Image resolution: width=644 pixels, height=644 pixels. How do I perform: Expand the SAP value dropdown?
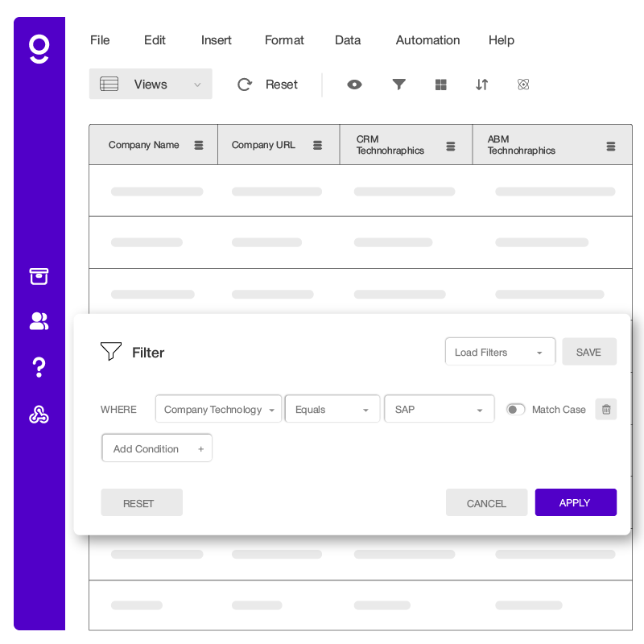click(x=439, y=410)
